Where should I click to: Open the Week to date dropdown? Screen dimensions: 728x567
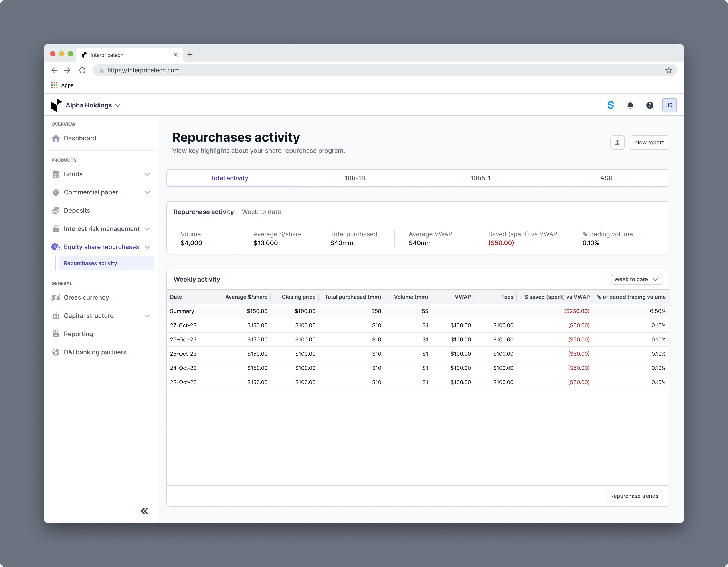pyautogui.click(x=636, y=279)
